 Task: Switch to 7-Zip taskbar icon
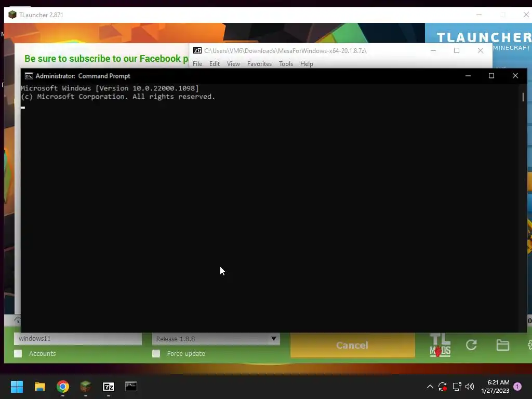click(x=108, y=387)
